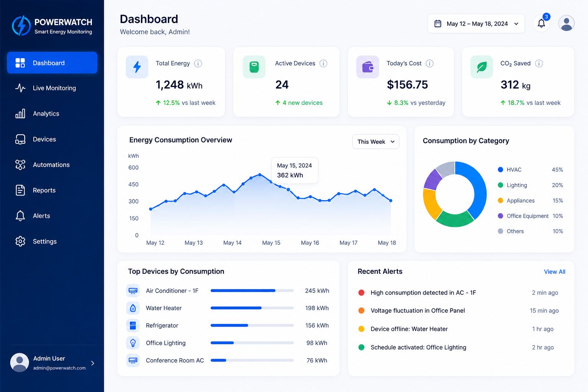Open Alerts in the sidebar
This screenshot has width=588, height=392.
(x=52, y=216)
